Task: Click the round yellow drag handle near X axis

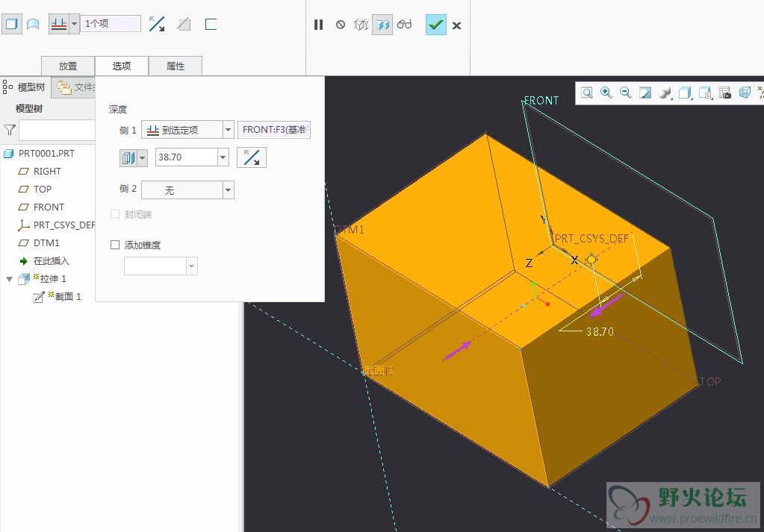Action: [591, 260]
